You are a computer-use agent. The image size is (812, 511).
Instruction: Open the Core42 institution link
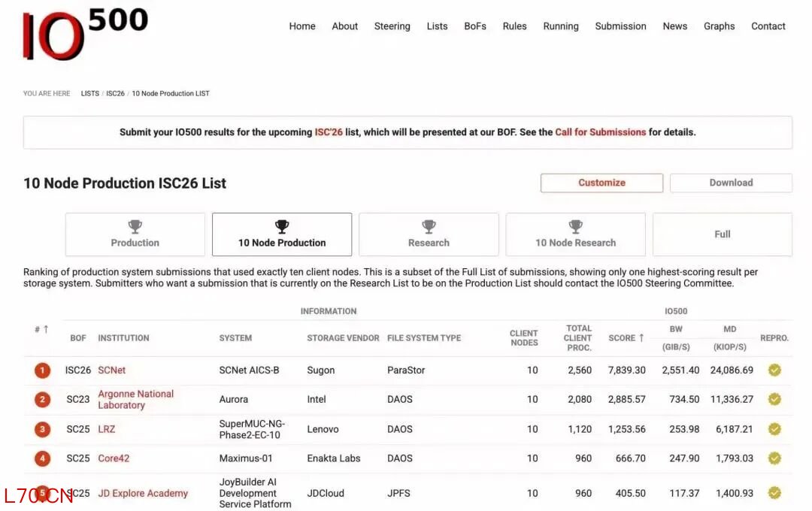pyautogui.click(x=114, y=458)
